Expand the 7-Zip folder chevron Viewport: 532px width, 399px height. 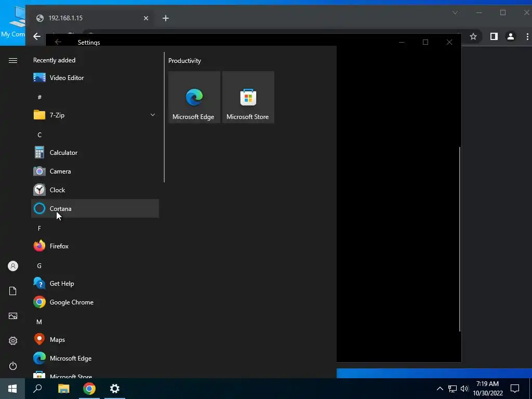coord(153,115)
